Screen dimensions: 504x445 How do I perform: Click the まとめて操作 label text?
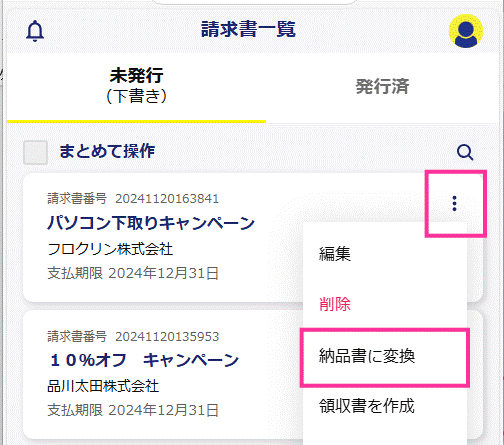point(107,151)
